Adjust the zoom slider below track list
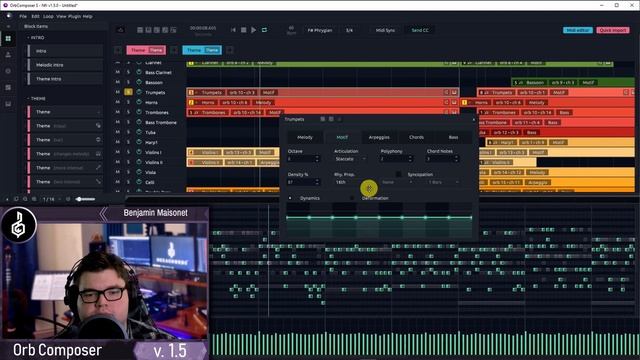 tap(85, 199)
